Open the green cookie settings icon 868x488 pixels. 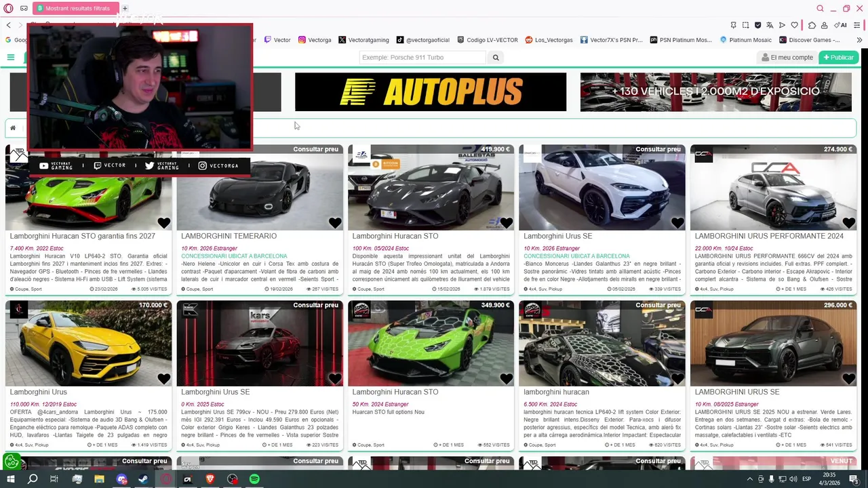[x=12, y=462]
